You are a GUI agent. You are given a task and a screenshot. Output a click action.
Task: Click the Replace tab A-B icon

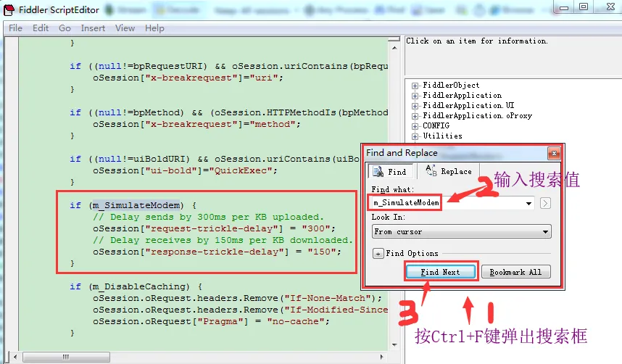click(431, 170)
